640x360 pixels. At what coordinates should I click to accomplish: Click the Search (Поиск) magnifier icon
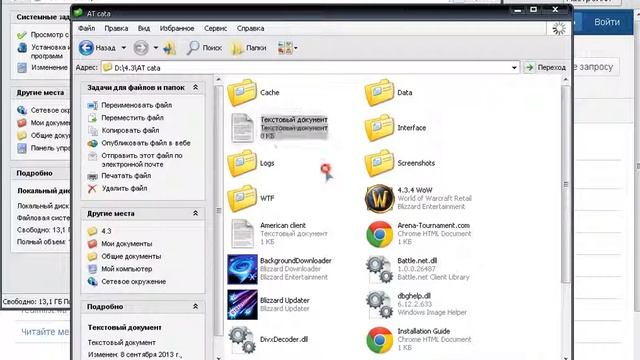click(x=192, y=48)
